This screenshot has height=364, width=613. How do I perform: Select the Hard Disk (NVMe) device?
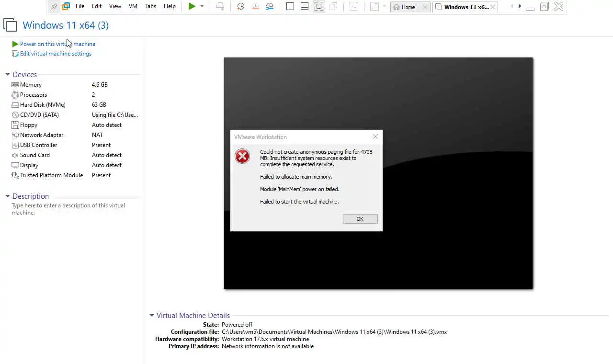(x=75, y=105)
